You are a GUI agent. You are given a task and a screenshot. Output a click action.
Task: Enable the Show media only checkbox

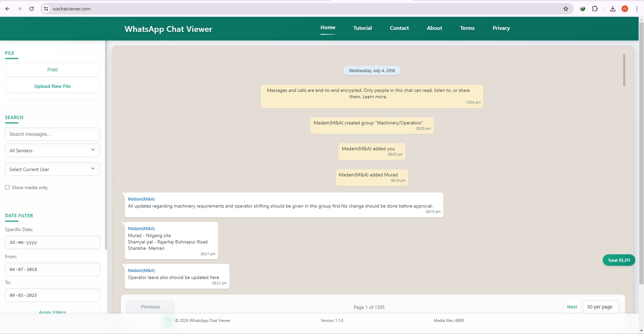[7, 187]
